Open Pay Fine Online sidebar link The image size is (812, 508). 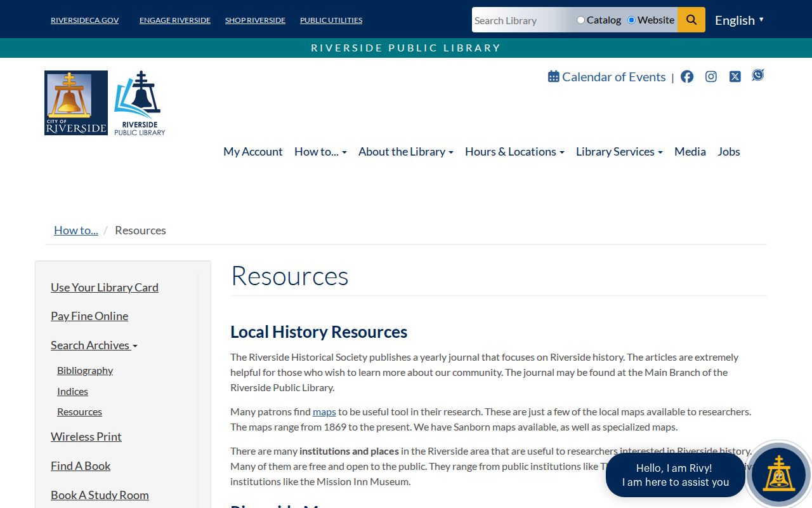click(89, 316)
